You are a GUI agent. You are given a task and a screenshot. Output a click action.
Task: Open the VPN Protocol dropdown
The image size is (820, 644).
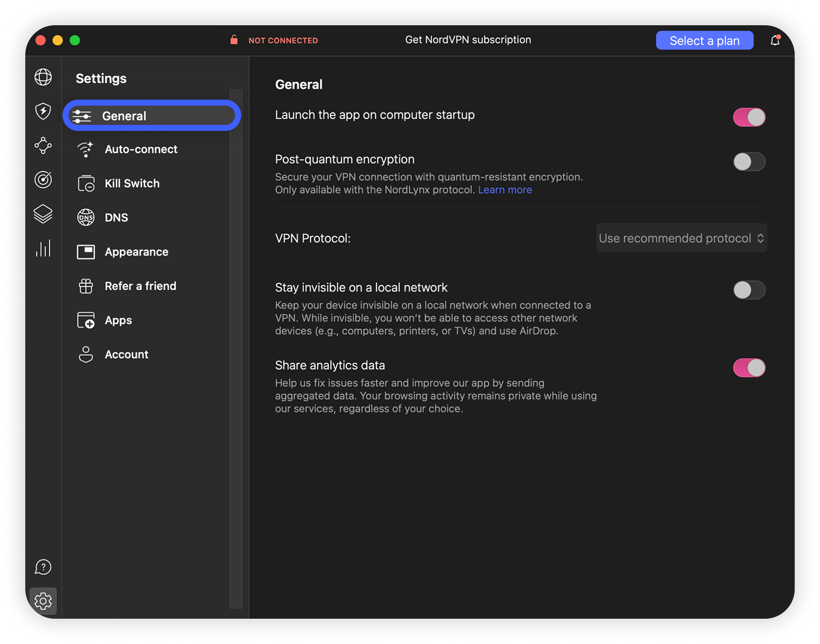681,238
